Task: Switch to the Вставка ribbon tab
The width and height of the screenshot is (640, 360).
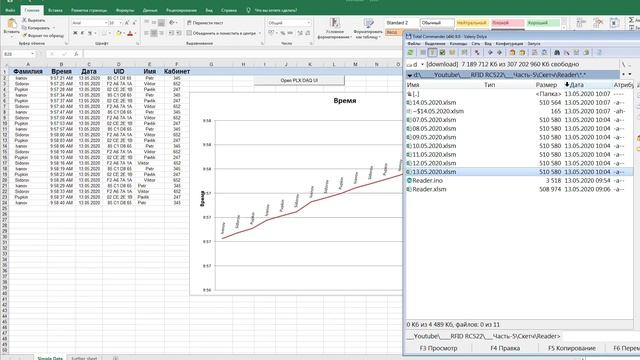Action: pyautogui.click(x=56, y=10)
